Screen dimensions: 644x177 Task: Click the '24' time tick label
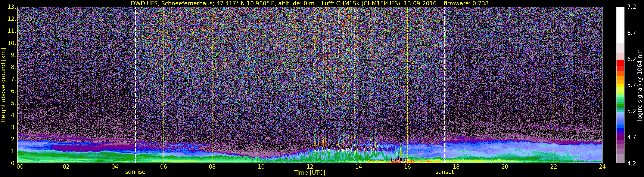point(602,167)
